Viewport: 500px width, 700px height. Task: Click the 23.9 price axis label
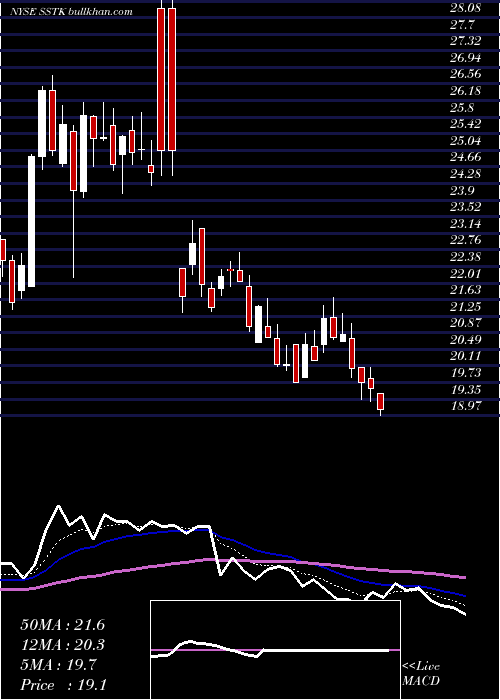(462, 191)
